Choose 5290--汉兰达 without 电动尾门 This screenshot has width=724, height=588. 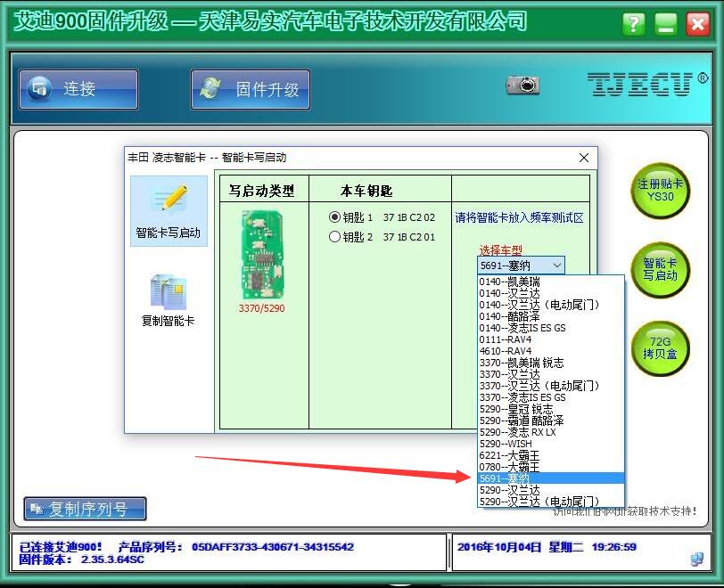pos(551,490)
